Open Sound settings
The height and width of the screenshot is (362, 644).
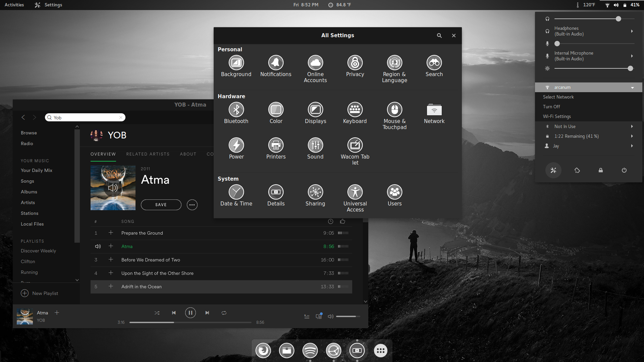point(315,148)
